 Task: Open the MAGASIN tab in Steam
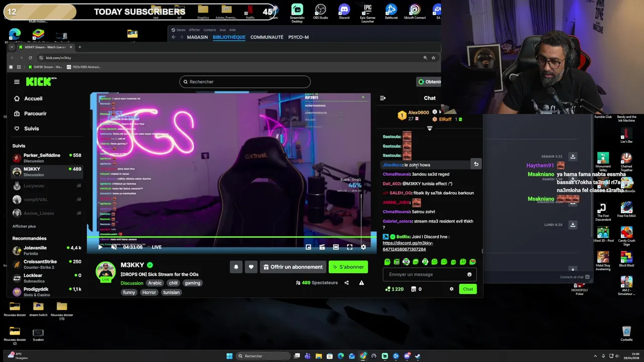coord(197,37)
